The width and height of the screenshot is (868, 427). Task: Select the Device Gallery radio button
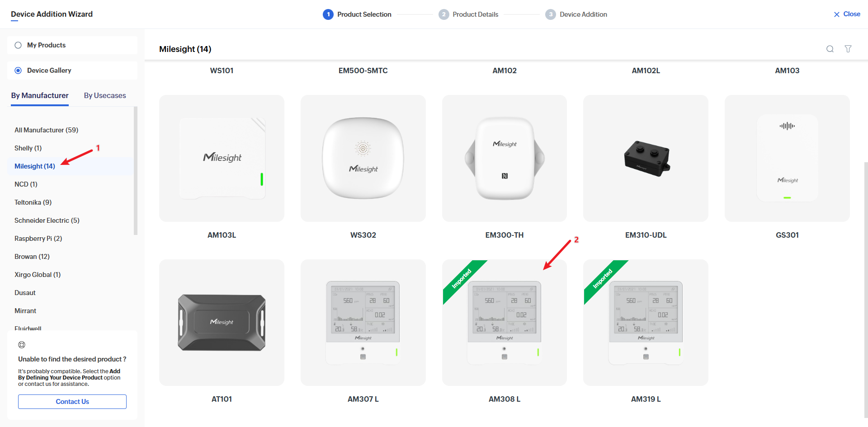point(18,70)
